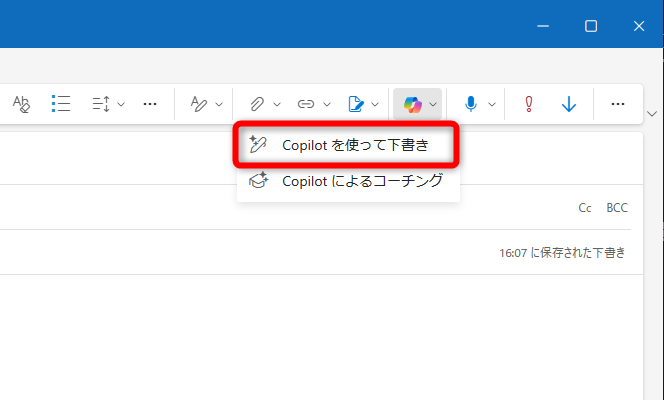Image resolution: width=664 pixels, height=400 pixels.
Task: Click the attach file paperclip icon
Action: pyautogui.click(x=257, y=104)
